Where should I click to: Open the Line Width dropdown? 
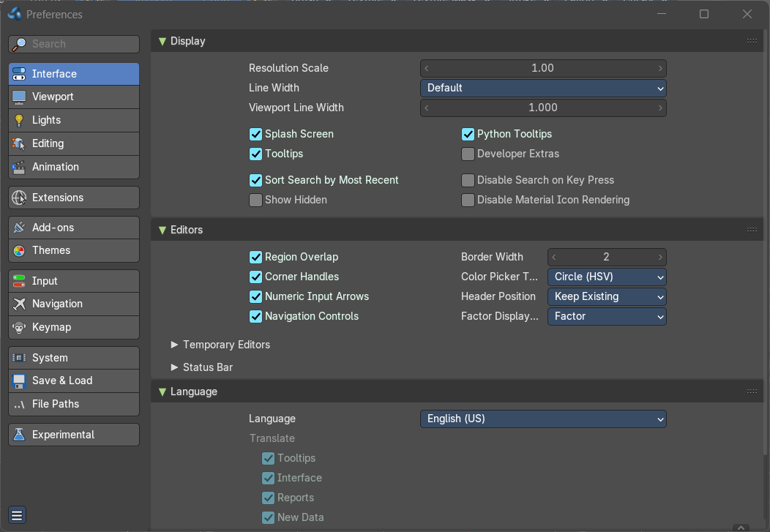click(543, 88)
